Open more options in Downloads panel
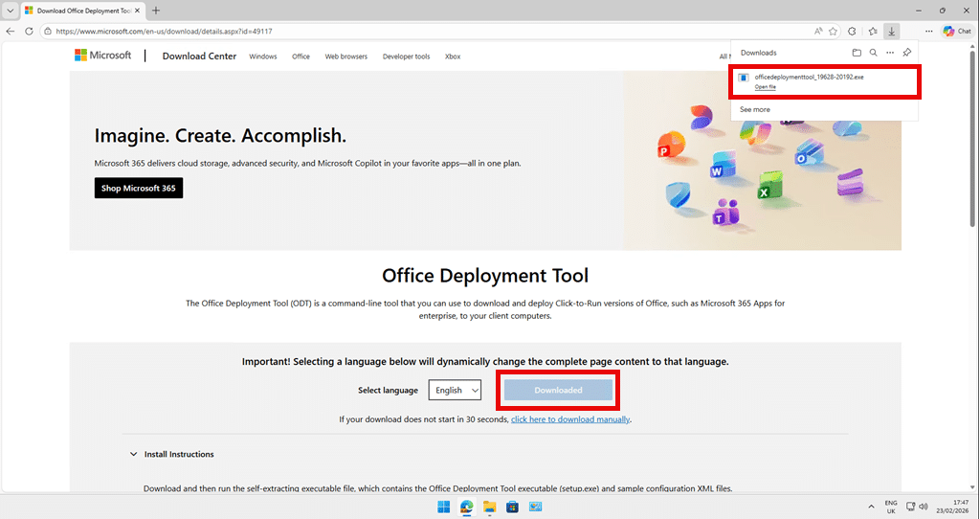Screen dimensions: 980x519 pyautogui.click(x=889, y=53)
